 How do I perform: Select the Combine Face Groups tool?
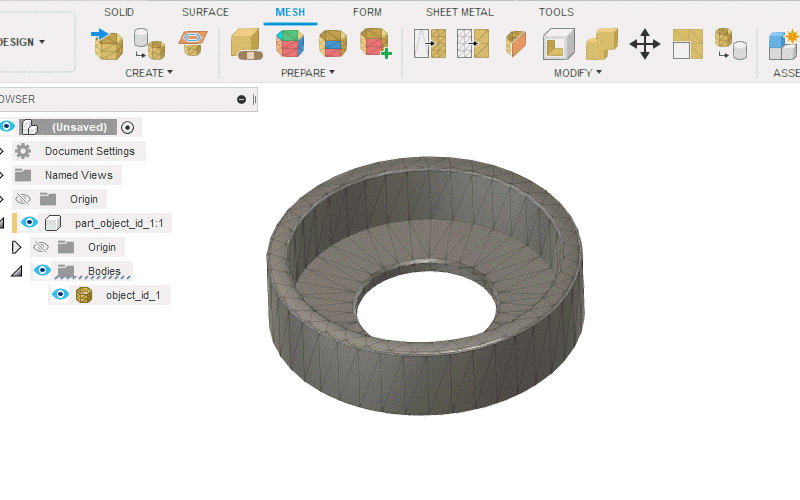pos(333,43)
